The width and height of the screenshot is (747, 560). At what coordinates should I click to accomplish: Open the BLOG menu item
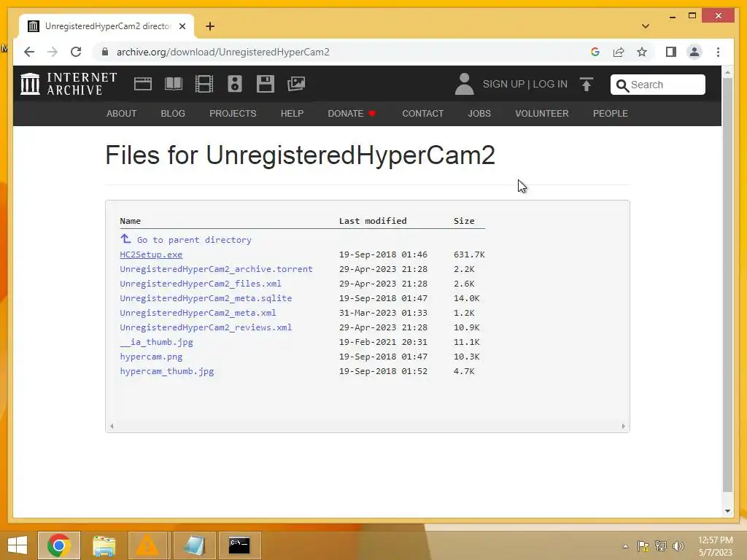tap(173, 113)
